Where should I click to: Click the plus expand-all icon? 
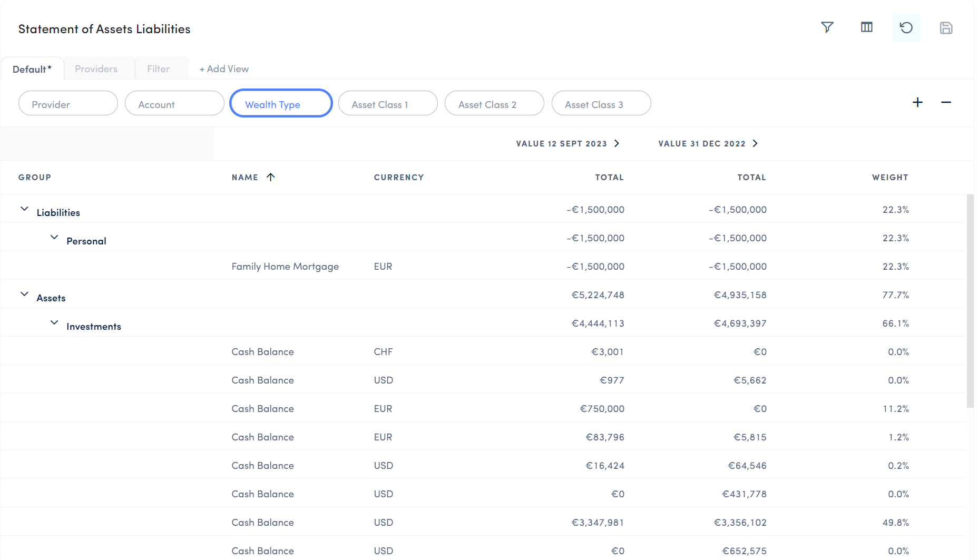[917, 102]
